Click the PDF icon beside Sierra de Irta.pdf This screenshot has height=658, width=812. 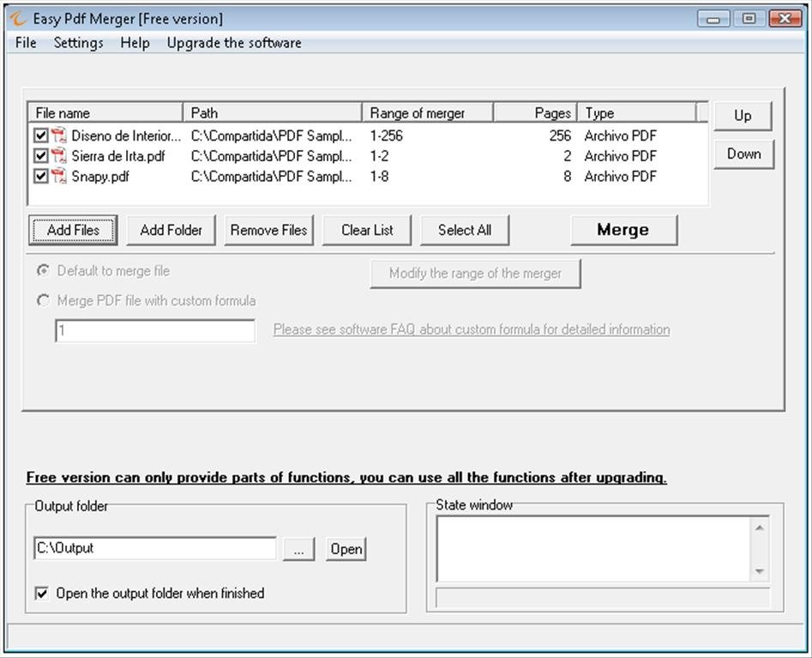[59, 155]
